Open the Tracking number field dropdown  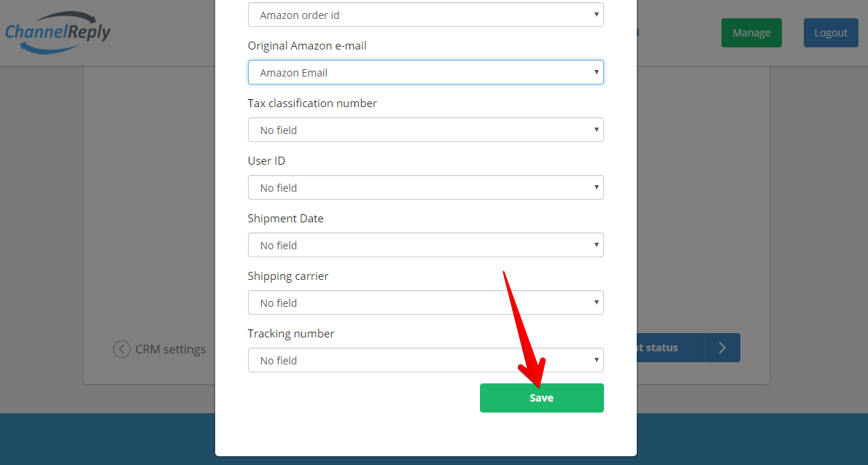[x=426, y=360]
